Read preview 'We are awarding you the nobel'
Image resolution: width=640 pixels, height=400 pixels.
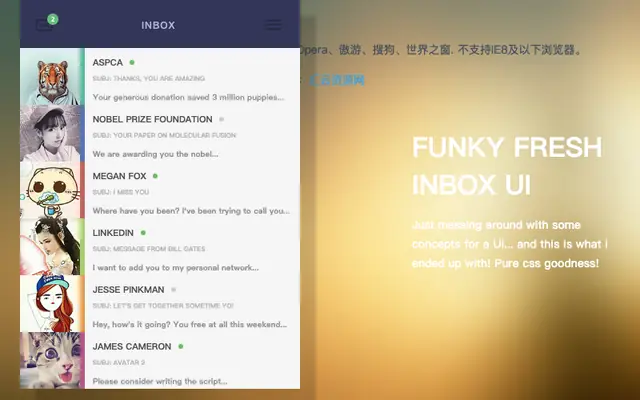coord(156,154)
